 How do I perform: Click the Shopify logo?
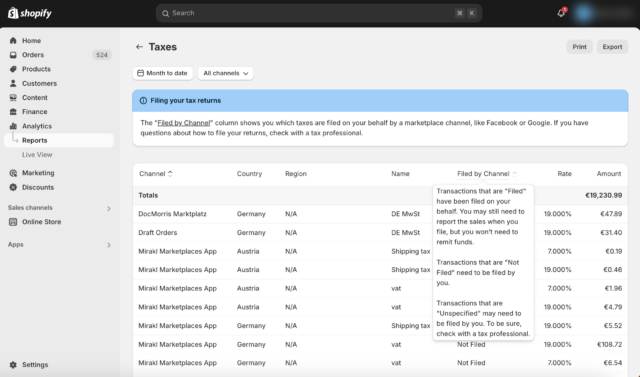coord(30,13)
